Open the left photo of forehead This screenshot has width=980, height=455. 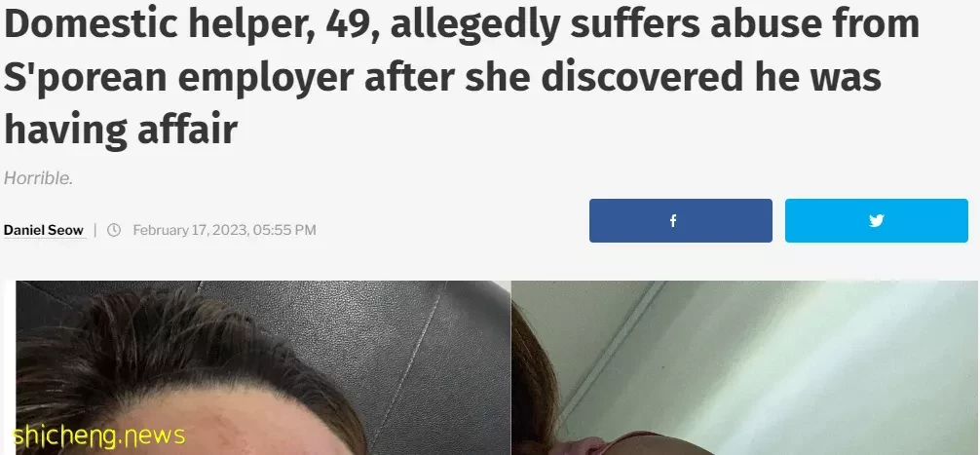tap(263, 367)
